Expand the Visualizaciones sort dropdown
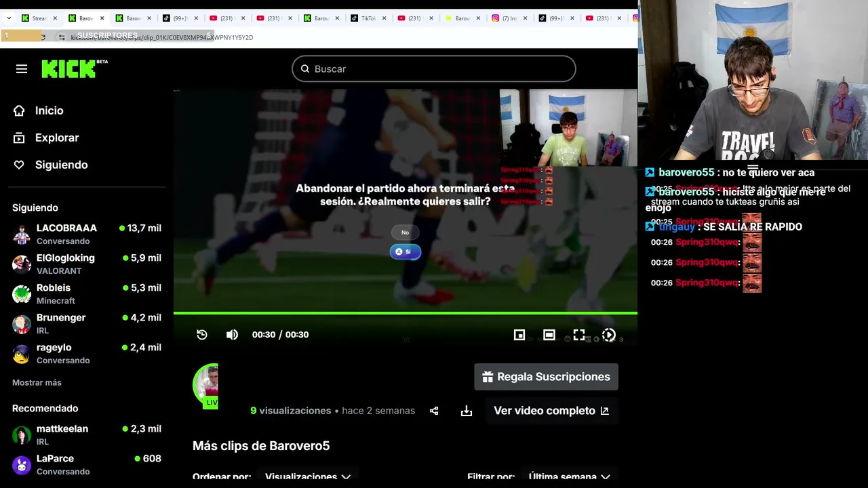The image size is (868, 488). click(308, 476)
